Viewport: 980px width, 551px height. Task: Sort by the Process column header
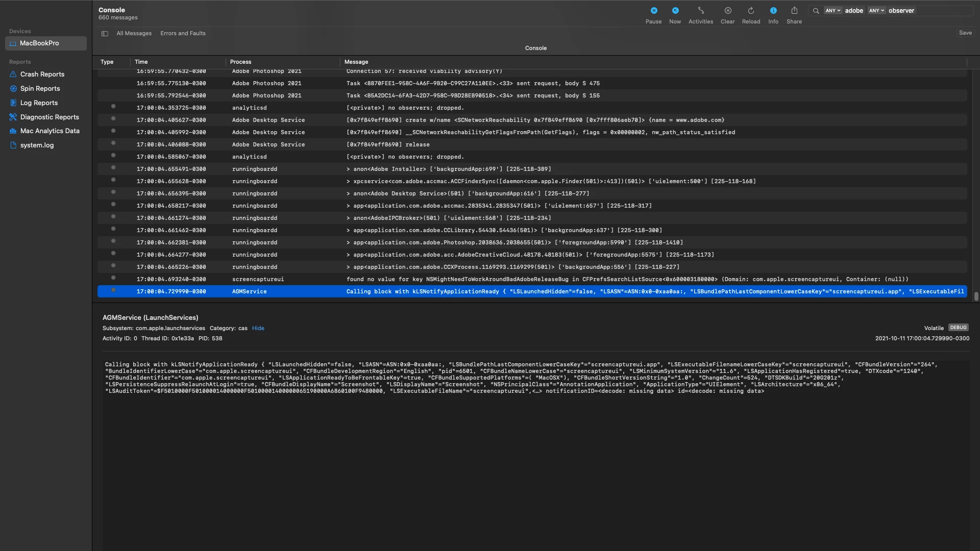240,62
